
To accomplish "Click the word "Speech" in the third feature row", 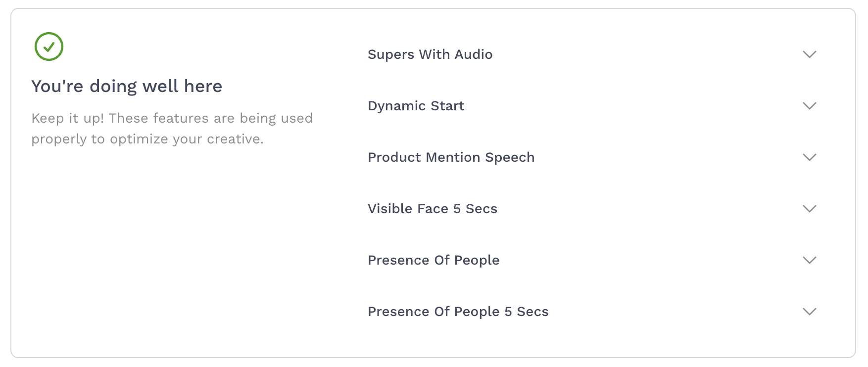I will tap(510, 157).
